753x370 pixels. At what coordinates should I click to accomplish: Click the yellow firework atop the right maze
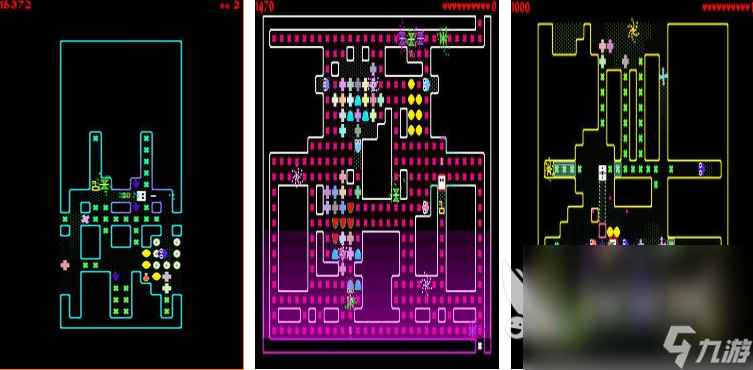633,29
